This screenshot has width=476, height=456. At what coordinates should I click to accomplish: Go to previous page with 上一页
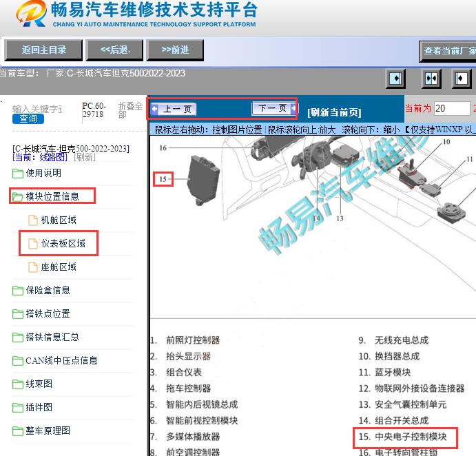click(x=174, y=109)
